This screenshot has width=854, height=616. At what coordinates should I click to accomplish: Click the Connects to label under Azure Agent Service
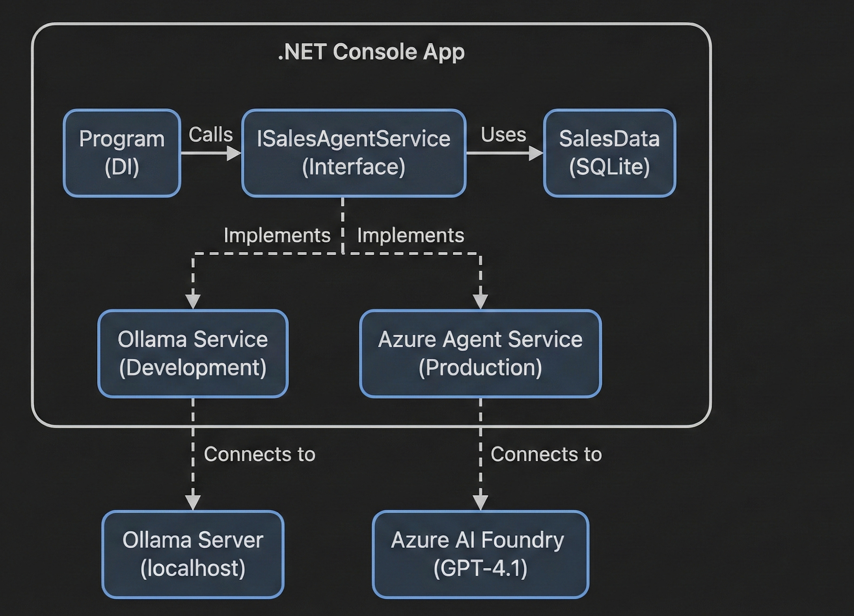pos(546,454)
